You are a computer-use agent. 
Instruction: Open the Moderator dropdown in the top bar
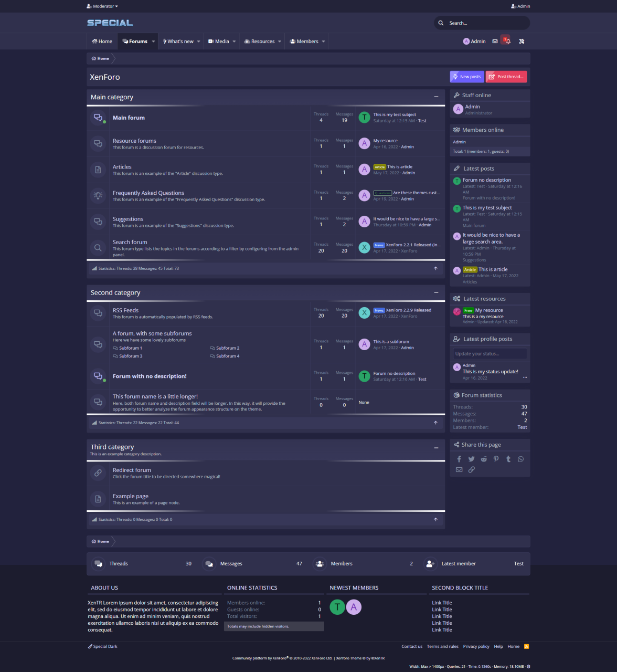tap(103, 6)
